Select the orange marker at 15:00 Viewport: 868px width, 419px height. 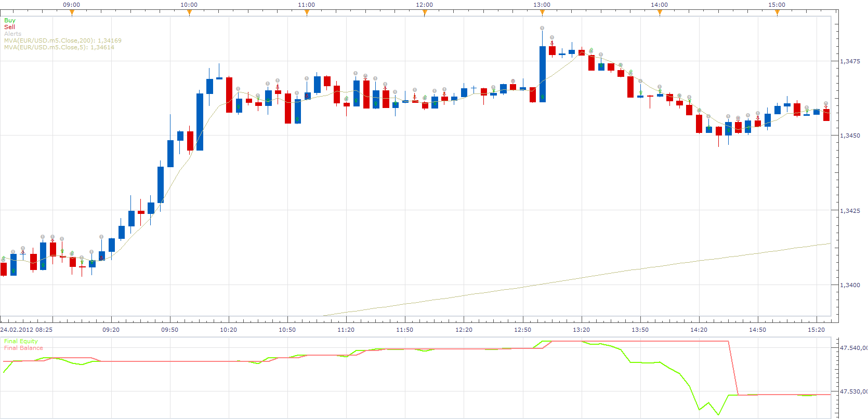coord(777,13)
